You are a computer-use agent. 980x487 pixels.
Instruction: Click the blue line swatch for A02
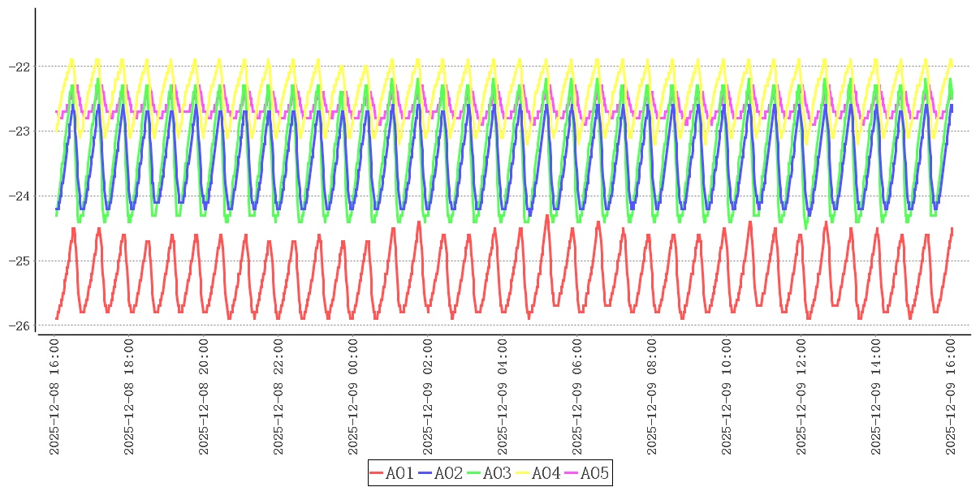[425, 473]
